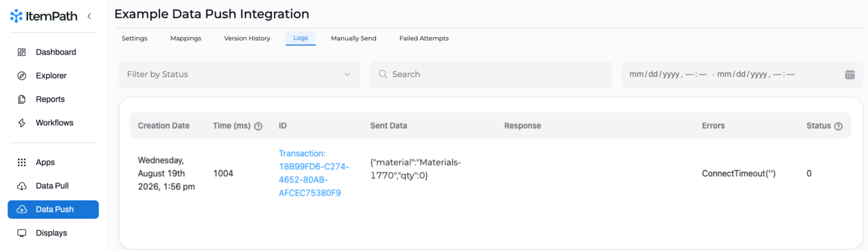The image size is (868, 250).
Task: Click the Reports document icon
Action: pos(22,99)
